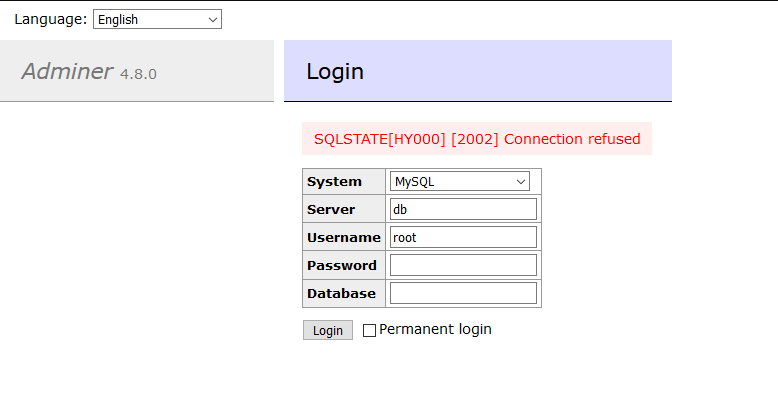The image size is (778, 403).
Task: Click the Login submit button
Action: 328,330
